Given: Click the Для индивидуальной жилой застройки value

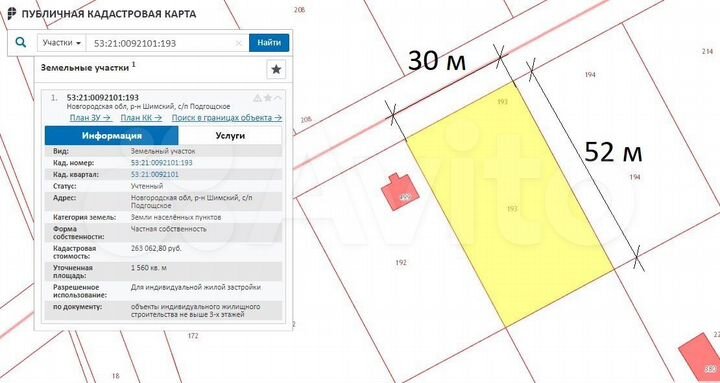Looking at the screenshot, I should coord(196,287).
